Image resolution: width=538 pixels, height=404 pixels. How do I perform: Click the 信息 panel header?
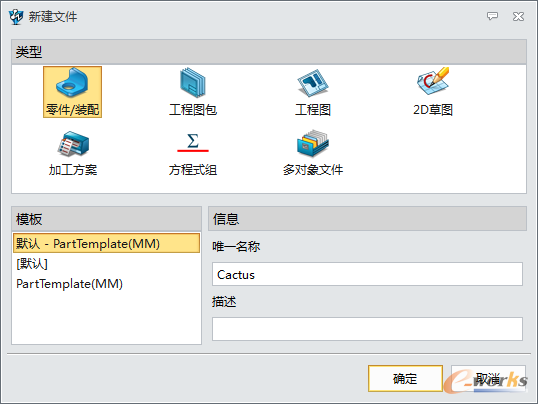(367, 219)
